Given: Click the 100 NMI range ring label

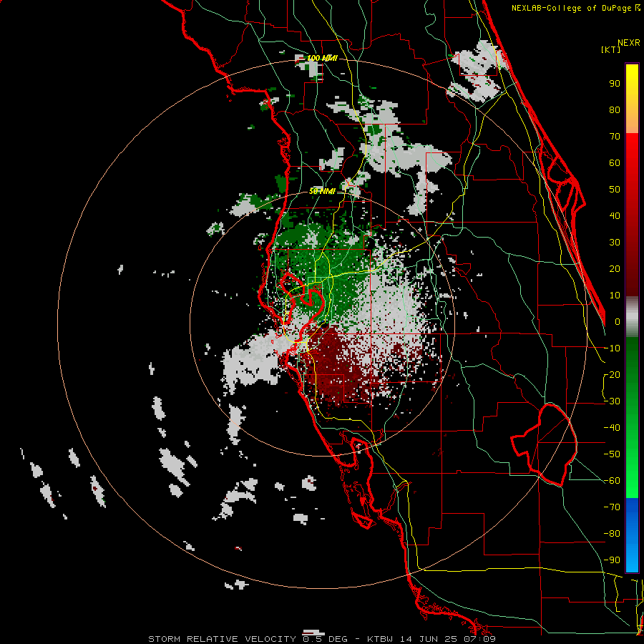Looking at the screenshot, I should 322,59.
